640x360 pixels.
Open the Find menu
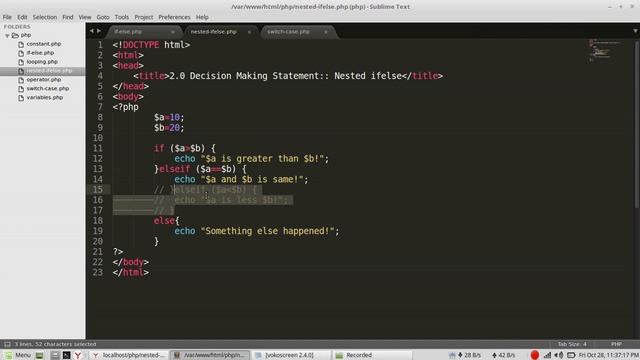click(x=68, y=17)
